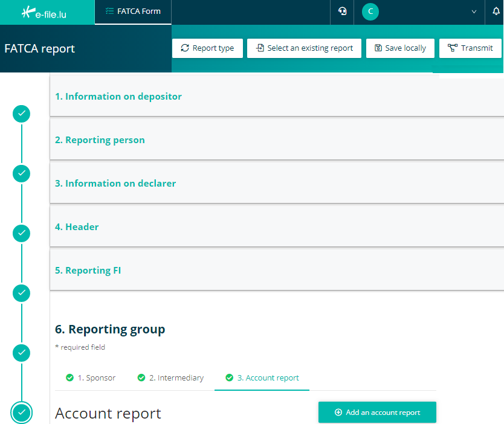Select the Account report tab

262,378
